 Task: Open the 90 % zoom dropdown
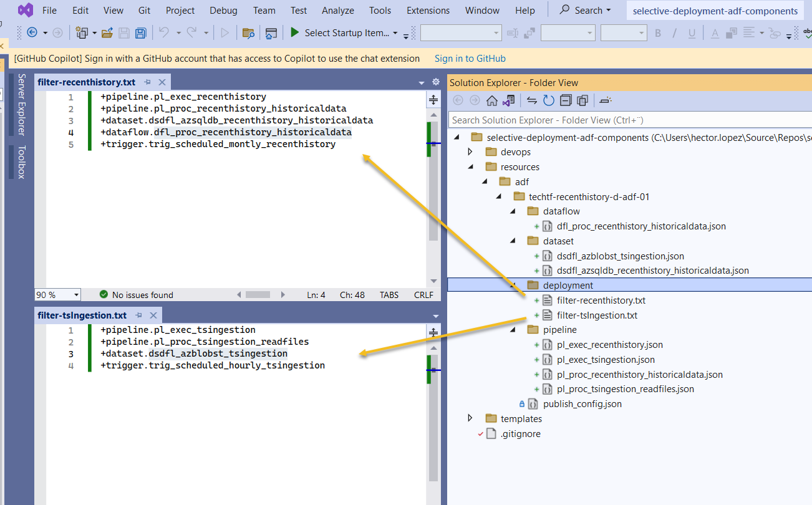click(76, 295)
